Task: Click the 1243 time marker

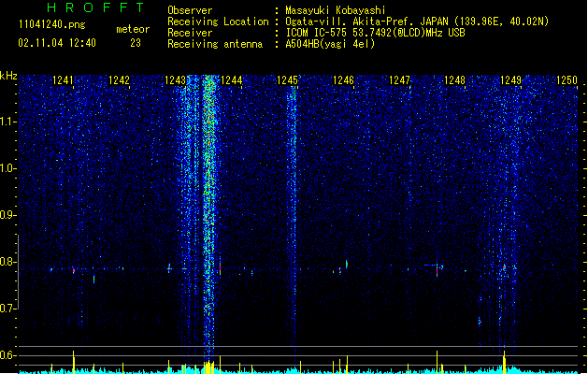Action: click(175, 79)
